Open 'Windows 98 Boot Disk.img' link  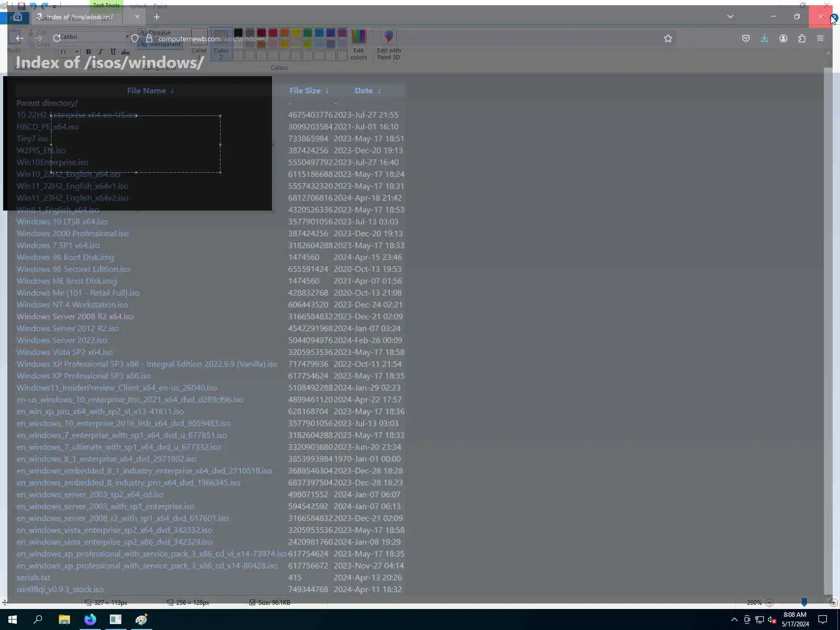65,257
